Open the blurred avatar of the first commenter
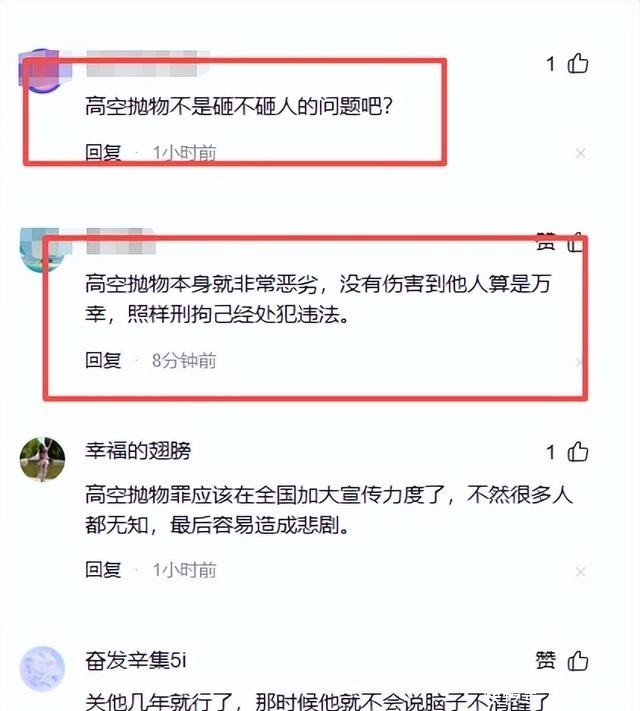Viewport: 640px width, 711px height. (x=42, y=70)
